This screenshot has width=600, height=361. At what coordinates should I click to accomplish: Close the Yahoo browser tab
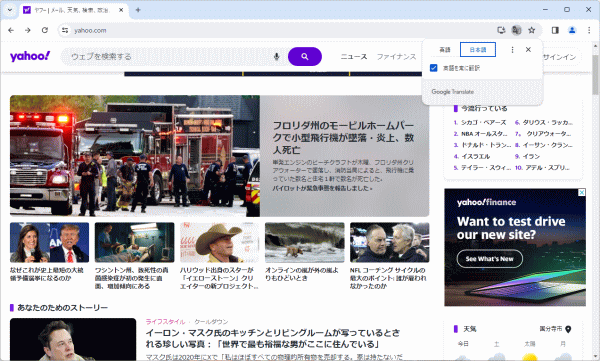tap(121, 10)
